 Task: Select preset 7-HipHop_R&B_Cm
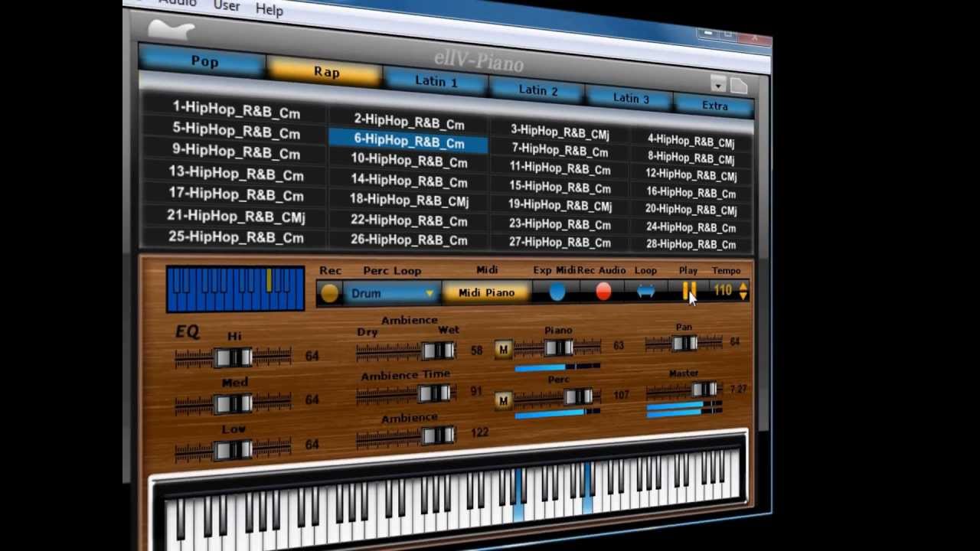tap(560, 150)
